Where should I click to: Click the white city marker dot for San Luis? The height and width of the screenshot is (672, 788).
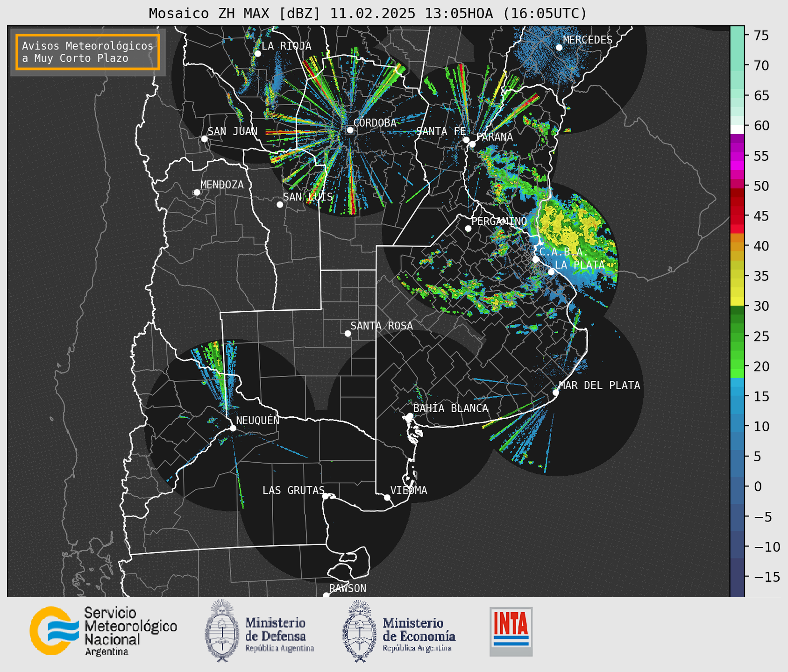pos(280,204)
